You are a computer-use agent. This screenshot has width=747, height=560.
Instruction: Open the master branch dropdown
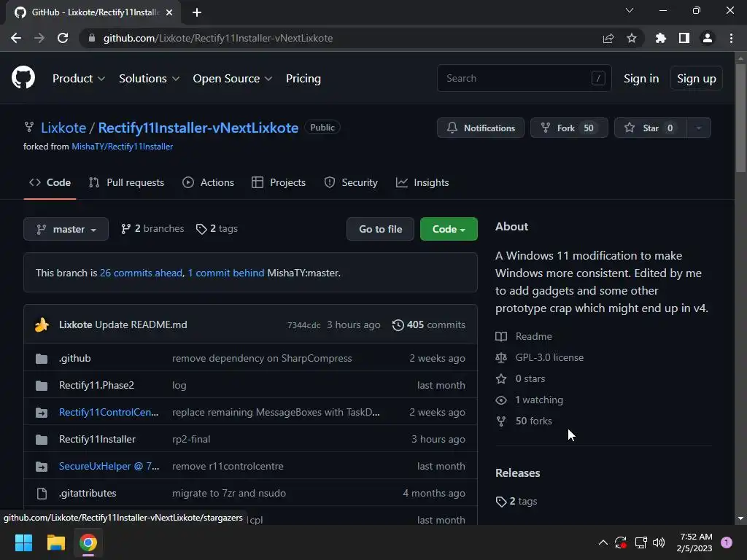pyautogui.click(x=66, y=229)
